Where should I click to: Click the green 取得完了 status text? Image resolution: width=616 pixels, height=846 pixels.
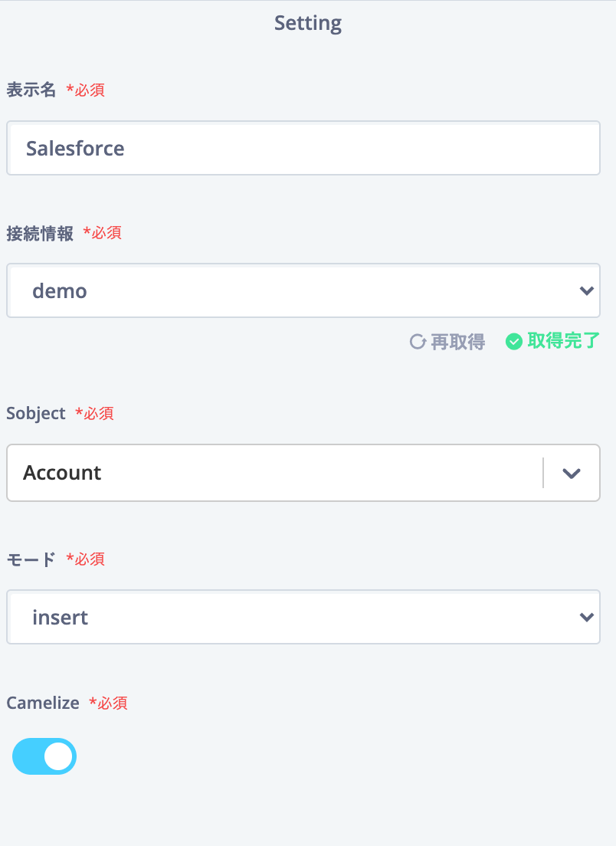(x=563, y=340)
